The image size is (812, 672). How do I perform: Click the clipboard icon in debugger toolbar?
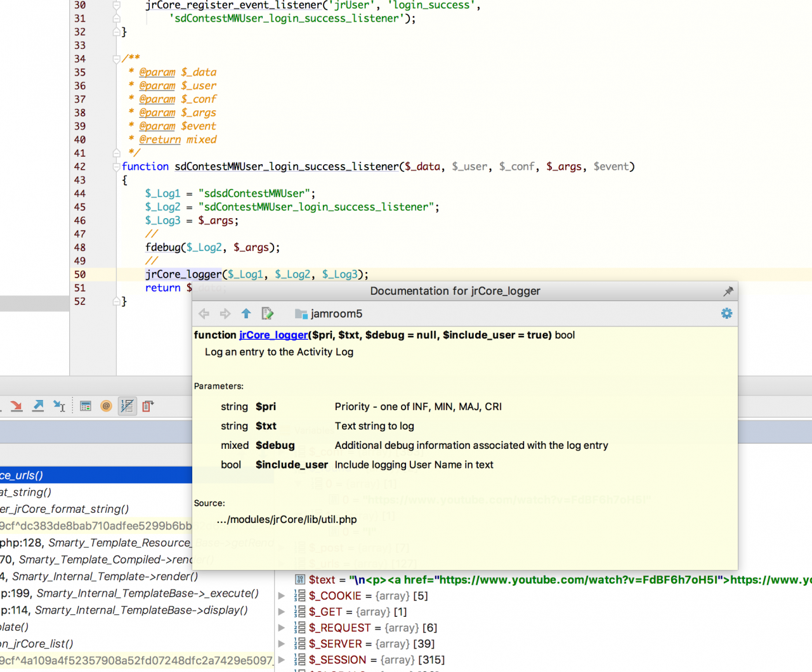148,406
